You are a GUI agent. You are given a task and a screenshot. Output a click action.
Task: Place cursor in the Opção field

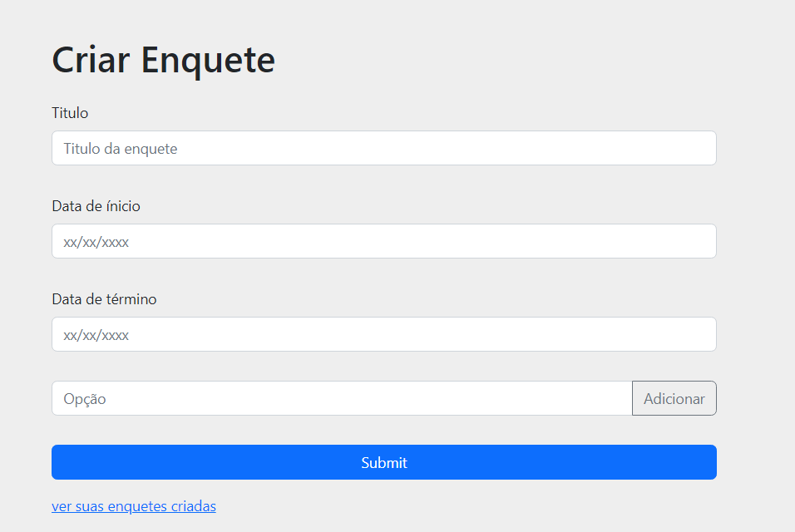[341, 398]
